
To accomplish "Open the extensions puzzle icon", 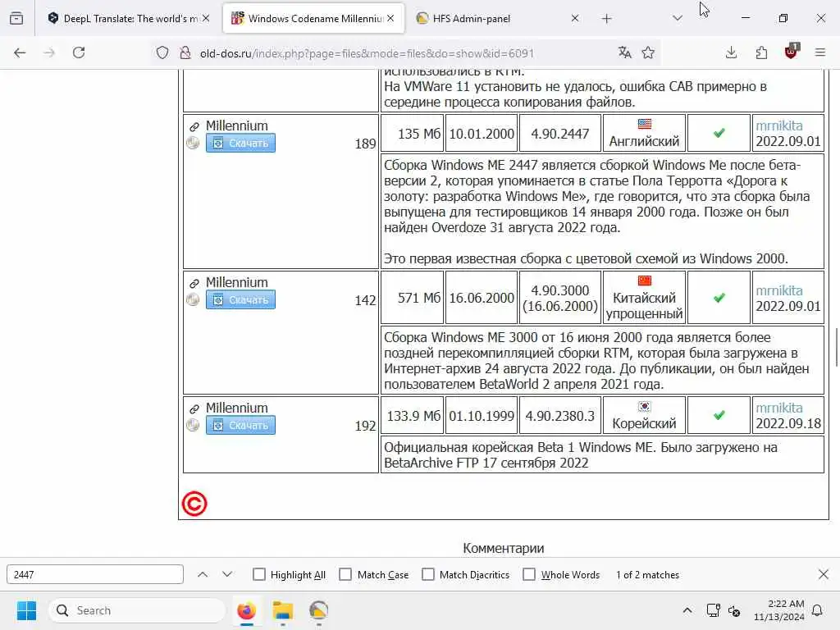I will [x=761, y=52].
